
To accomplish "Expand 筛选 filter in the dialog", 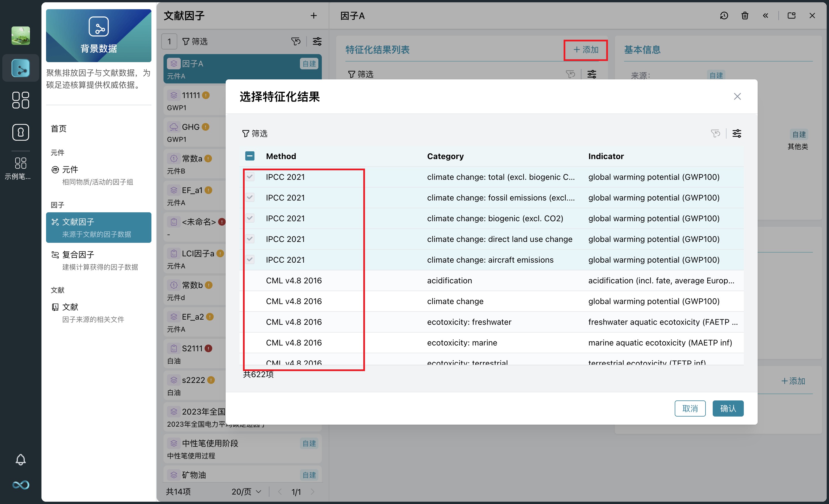I will (255, 133).
